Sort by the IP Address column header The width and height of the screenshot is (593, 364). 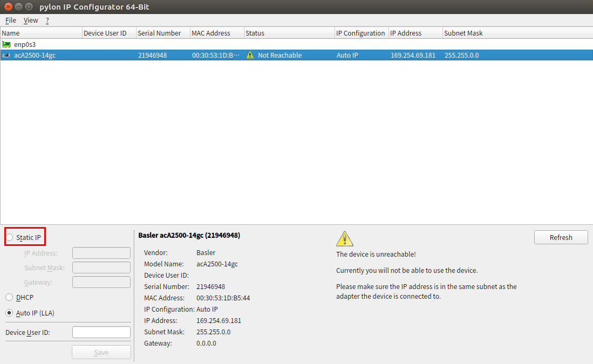coord(415,33)
